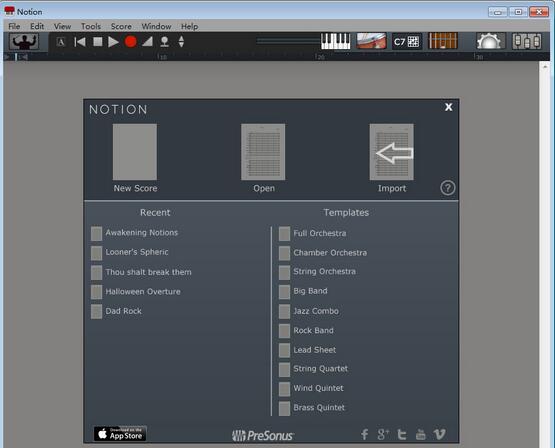Screen dimensions: 555x448
Task: Open recent file Dad Rock
Action: tap(116, 311)
